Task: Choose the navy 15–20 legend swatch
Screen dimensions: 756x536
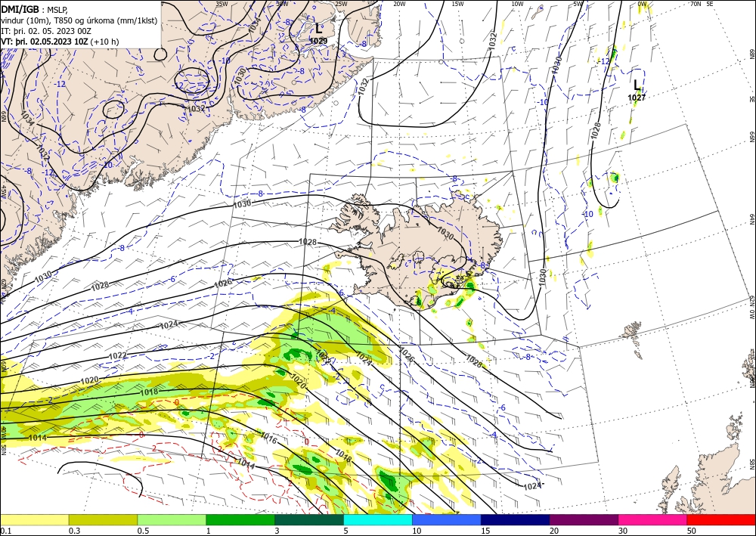Action: (516, 519)
